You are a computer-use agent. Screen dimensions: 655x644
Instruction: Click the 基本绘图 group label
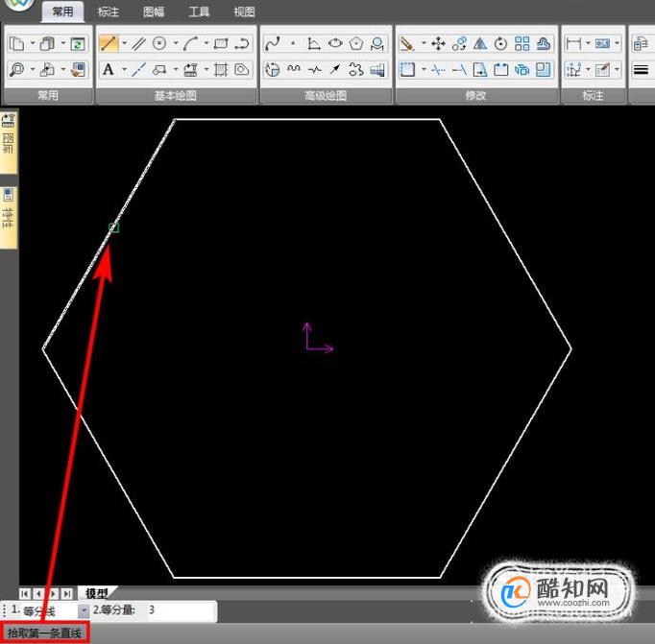176,96
